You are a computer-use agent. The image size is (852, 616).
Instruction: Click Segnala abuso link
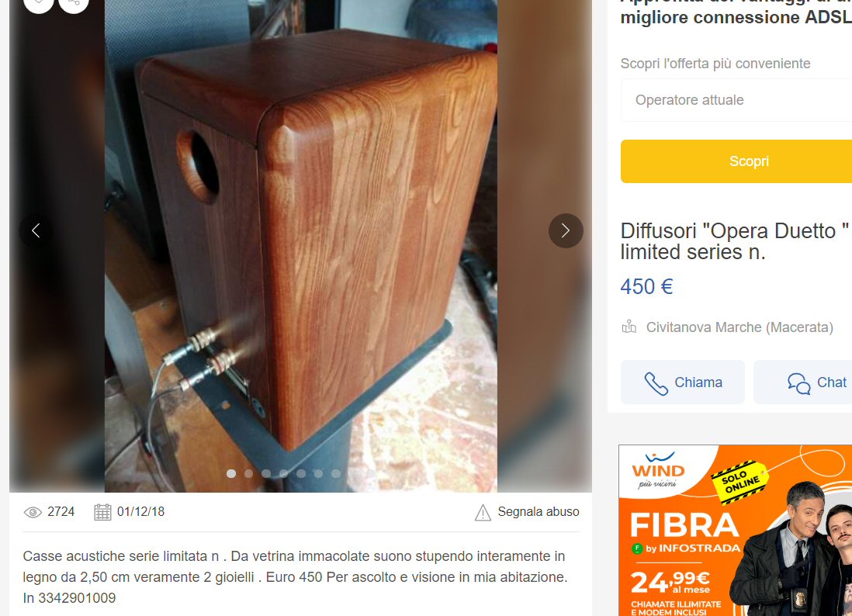pyautogui.click(x=538, y=512)
